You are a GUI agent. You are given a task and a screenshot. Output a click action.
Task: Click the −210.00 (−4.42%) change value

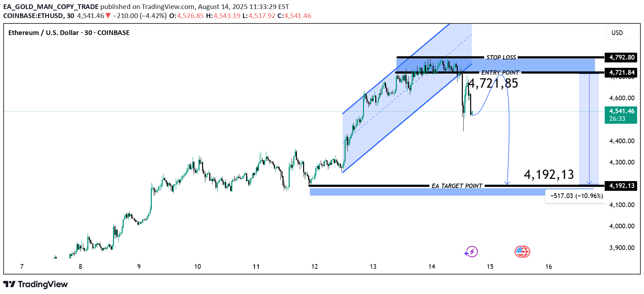[140, 16]
